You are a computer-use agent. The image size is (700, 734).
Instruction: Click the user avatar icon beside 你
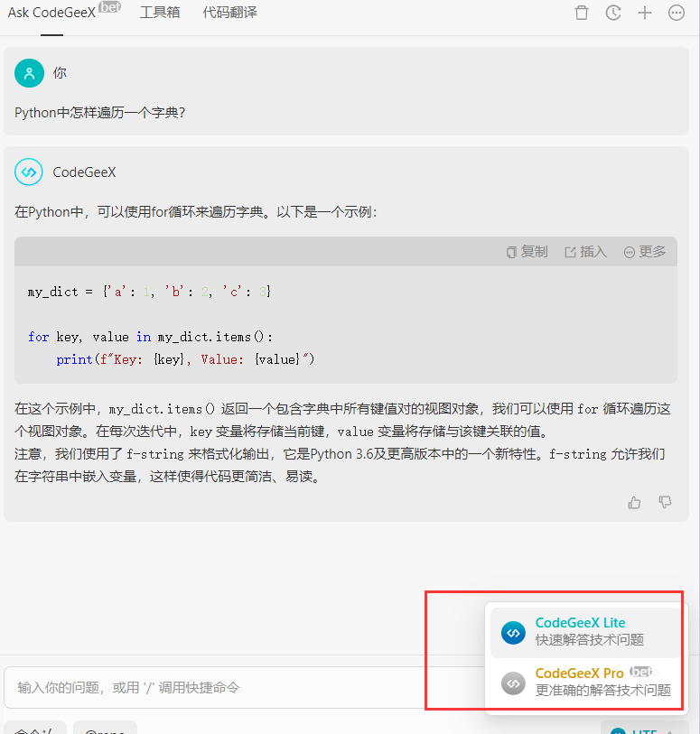tap(29, 73)
